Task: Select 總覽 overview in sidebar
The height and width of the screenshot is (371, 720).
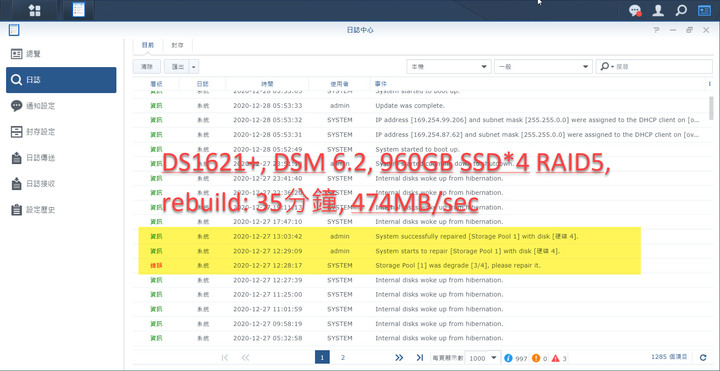Action: [x=61, y=54]
